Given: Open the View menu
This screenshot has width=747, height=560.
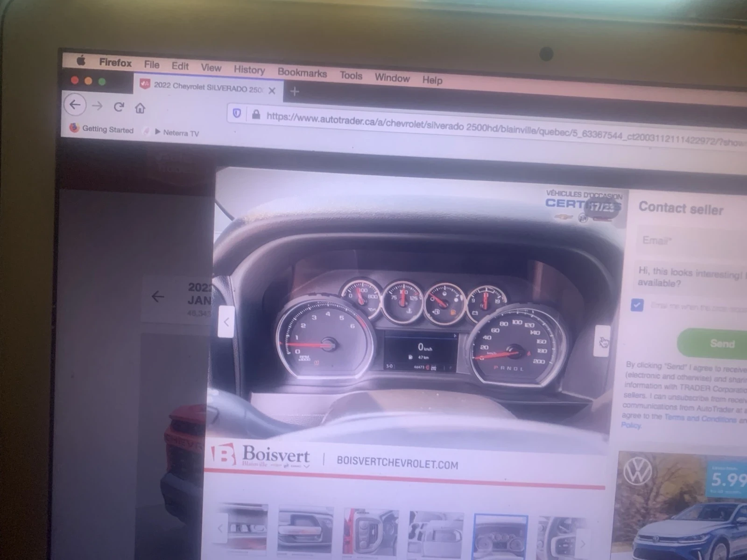Looking at the screenshot, I should point(211,68).
